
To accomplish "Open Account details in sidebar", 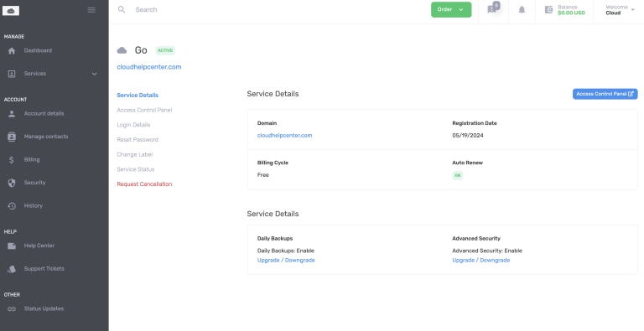I will [x=44, y=114].
